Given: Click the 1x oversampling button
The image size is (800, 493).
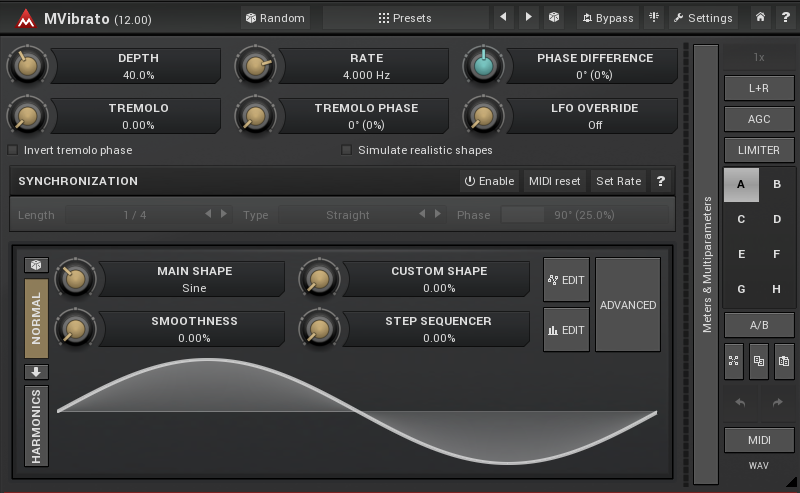Looking at the screenshot, I should pyautogui.click(x=759, y=57).
